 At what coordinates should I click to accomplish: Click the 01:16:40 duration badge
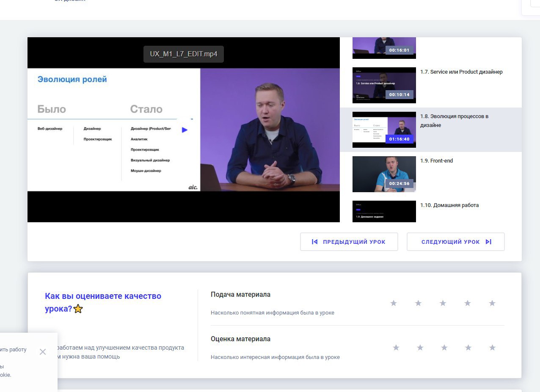tap(399, 139)
